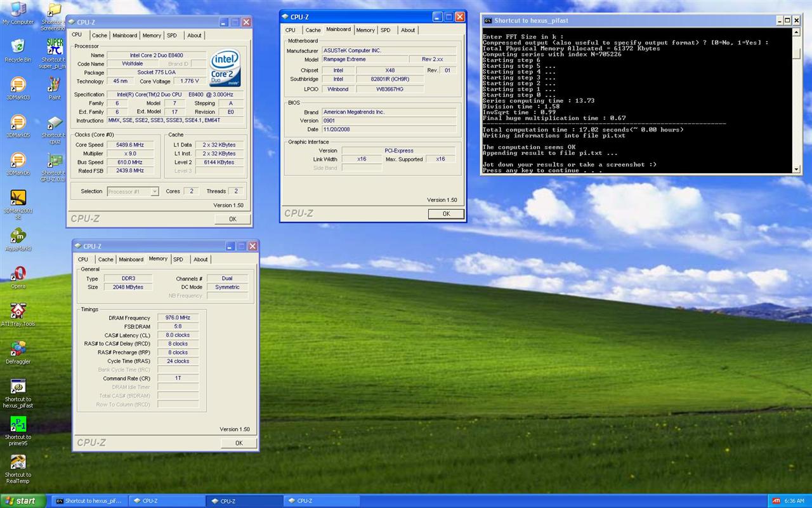
Task: Open the Recycle Bin icon
Action: [18, 46]
